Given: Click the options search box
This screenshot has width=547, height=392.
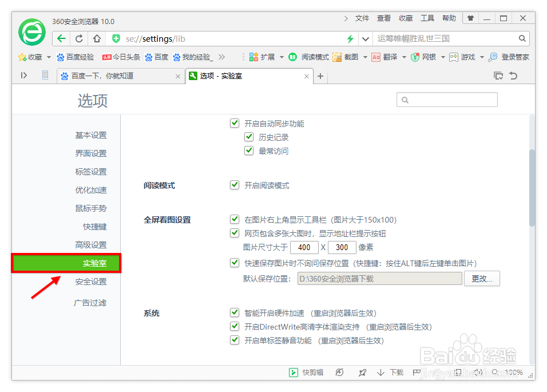Looking at the screenshot, I should (447, 100).
